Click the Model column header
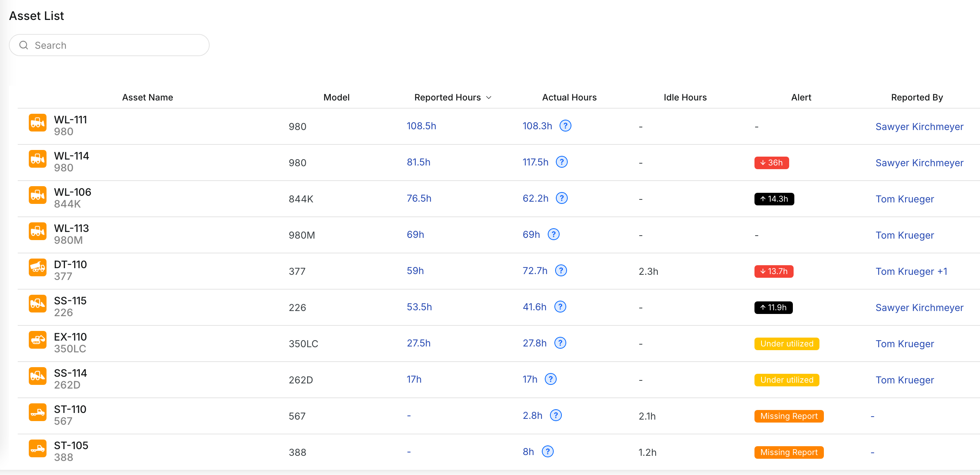The image size is (980, 475). click(336, 98)
